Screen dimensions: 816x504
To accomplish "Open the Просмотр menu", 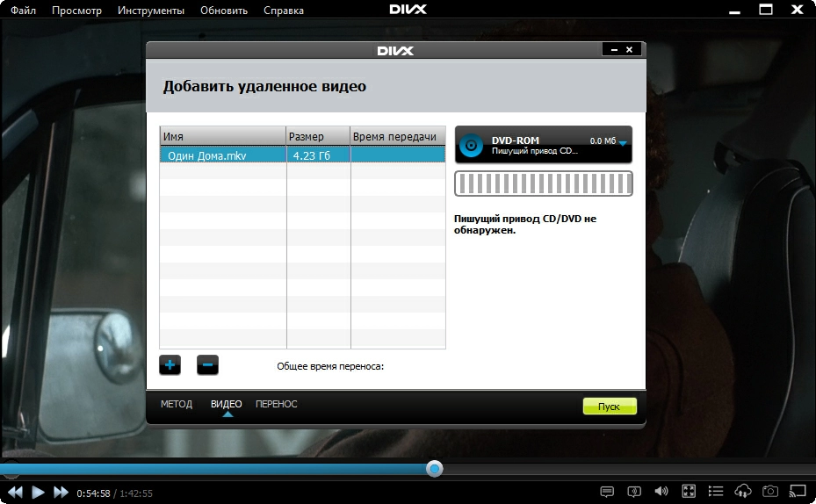I will pyautogui.click(x=77, y=11).
